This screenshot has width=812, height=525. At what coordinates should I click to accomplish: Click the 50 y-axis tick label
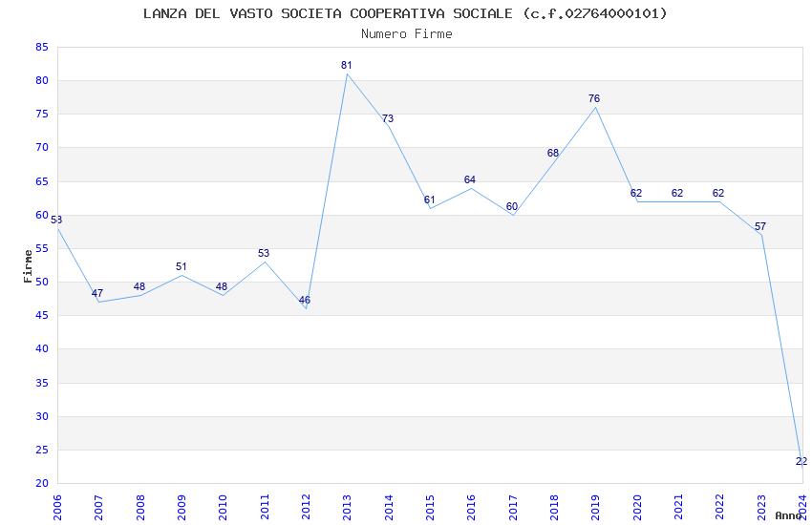point(42,282)
